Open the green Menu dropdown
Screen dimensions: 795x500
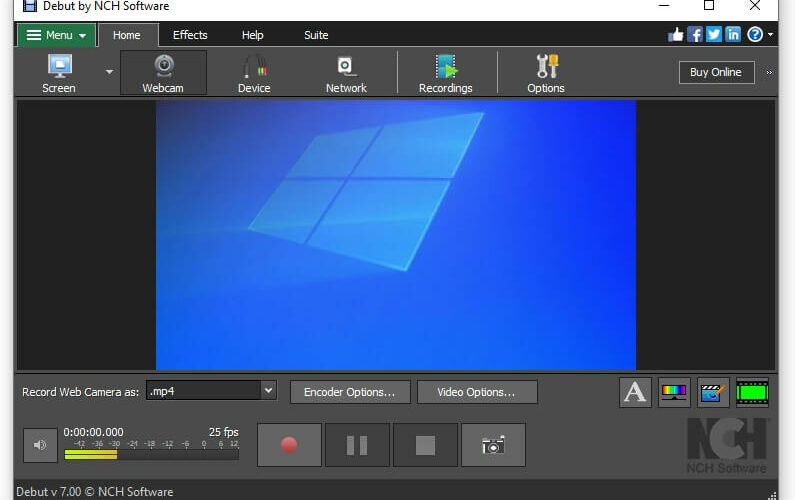coord(56,35)
